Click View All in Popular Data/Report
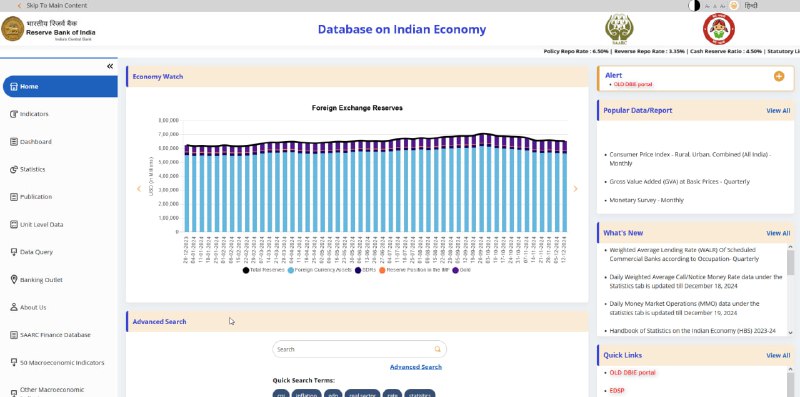The image size is (800, 397). (x=778, y=111)
